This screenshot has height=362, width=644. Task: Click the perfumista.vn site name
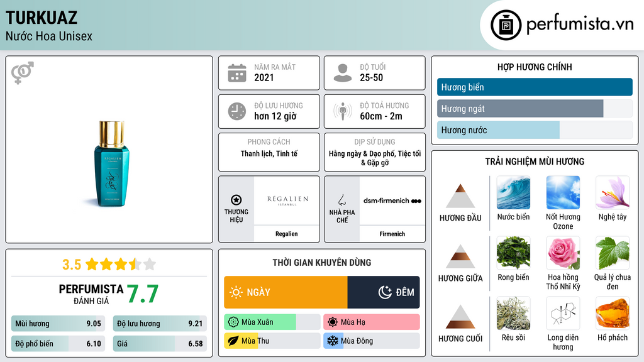click(580, 25)
